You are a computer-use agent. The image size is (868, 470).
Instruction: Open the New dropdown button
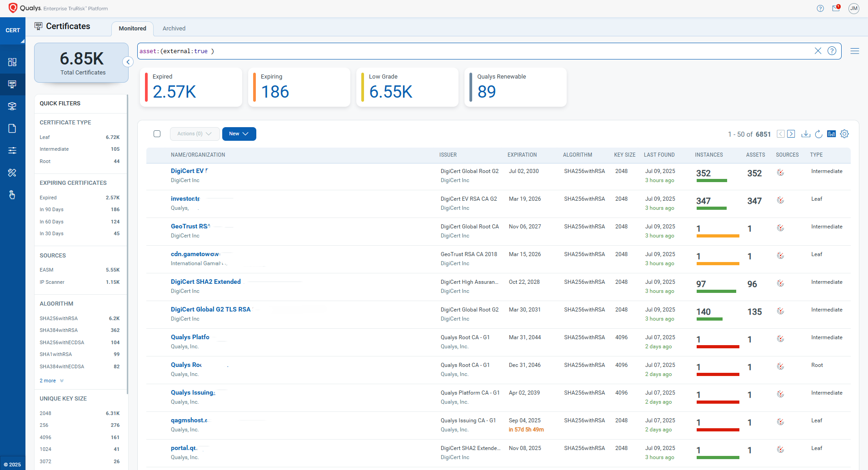[x=239, y=134]
